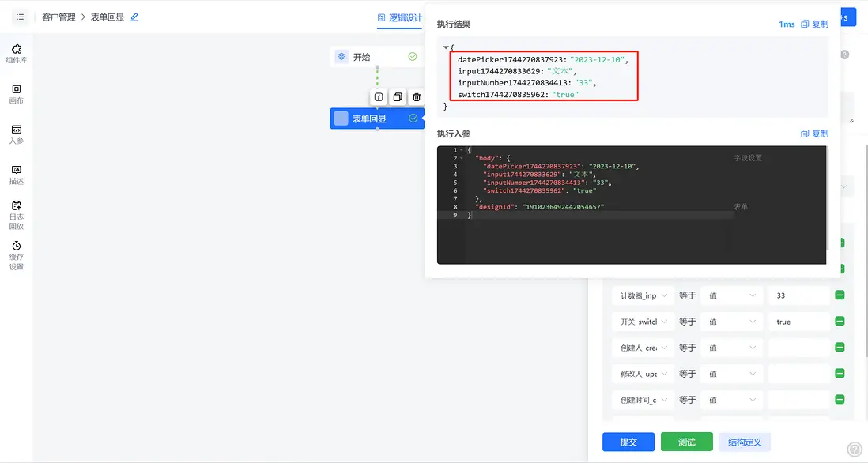868x463 pixels.
Task: Open the 日志回放 log replay panel
Action: [x=17, y=215]
